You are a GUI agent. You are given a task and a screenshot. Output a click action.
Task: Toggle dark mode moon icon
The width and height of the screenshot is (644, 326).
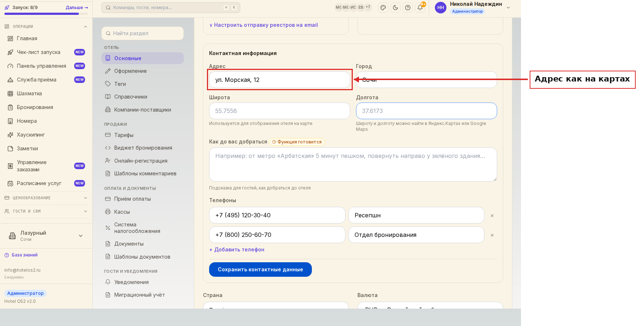pos(395,8)
